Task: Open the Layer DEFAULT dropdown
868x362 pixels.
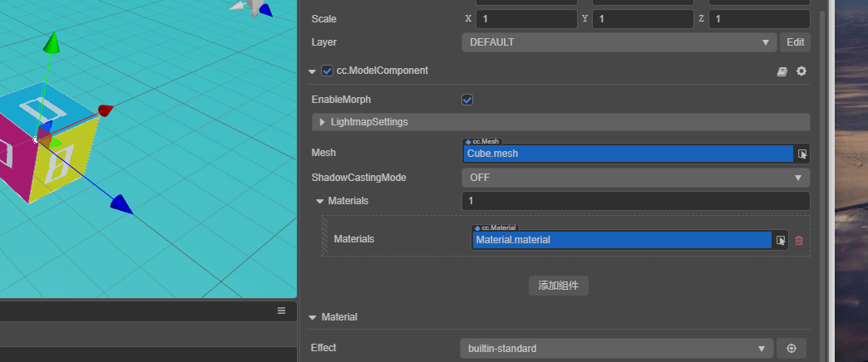Action: click(x=619, y=42)
